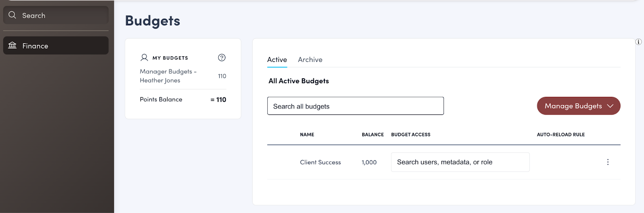This screenshot has width=644, height=213.
Task: Click the Client Success budget name
Action: point(320,162)
